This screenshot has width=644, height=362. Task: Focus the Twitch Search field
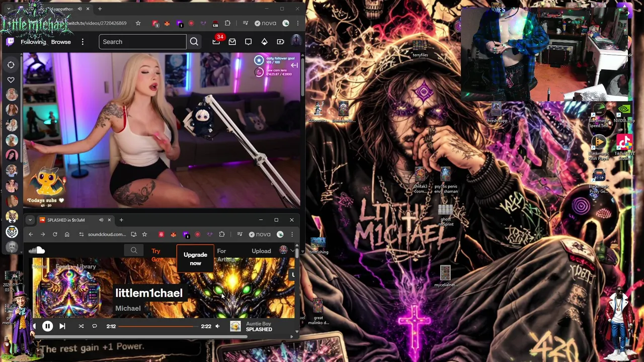click(x=142, y=42)
